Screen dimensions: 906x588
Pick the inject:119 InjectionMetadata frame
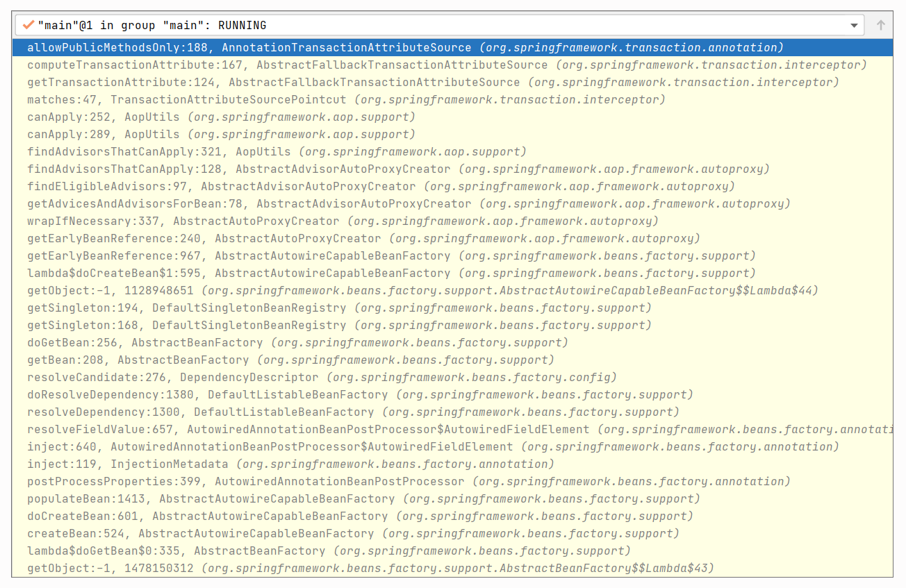pyautogui.click(x=290, y=464)
